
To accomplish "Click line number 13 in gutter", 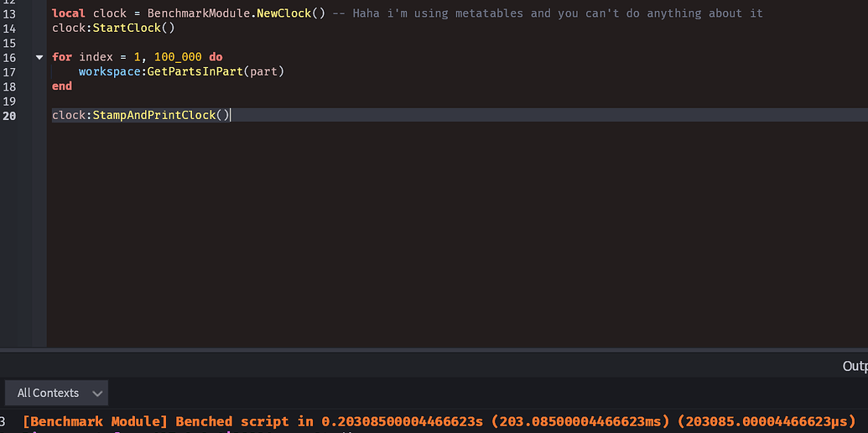I will pyautogui.click(x=9, y=13).
